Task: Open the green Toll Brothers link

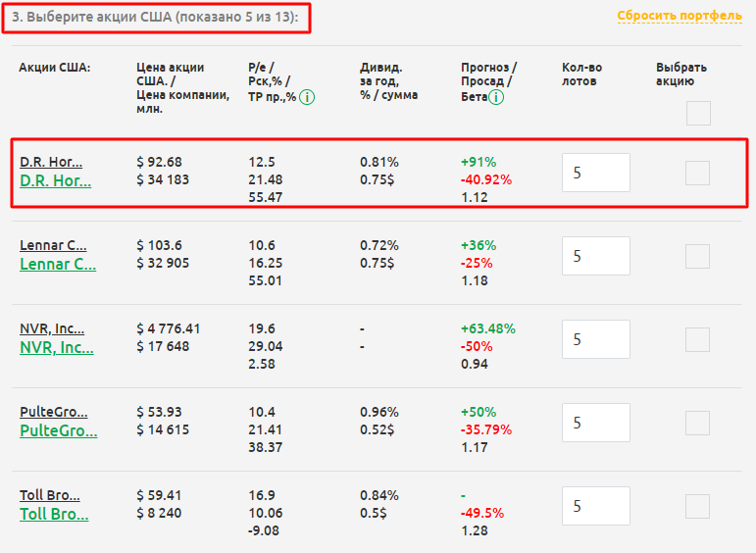Action: [54, 514]
